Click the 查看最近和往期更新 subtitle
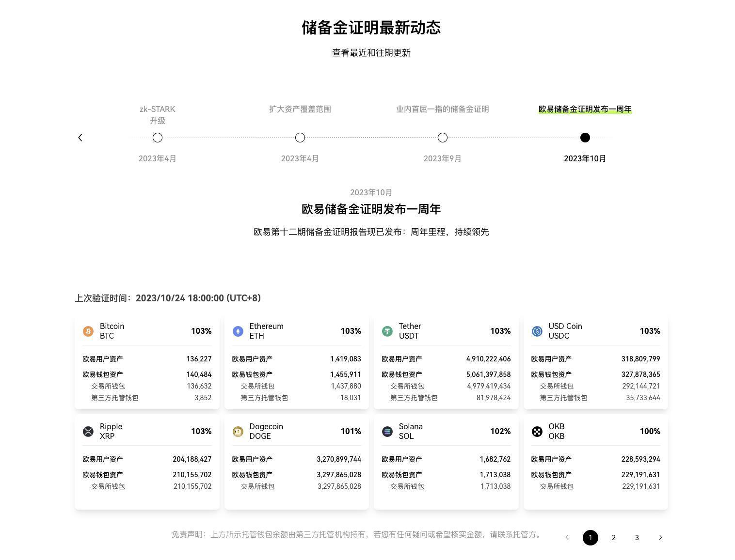735x560 pixels. pyautogui.click(x=371, y=53)
